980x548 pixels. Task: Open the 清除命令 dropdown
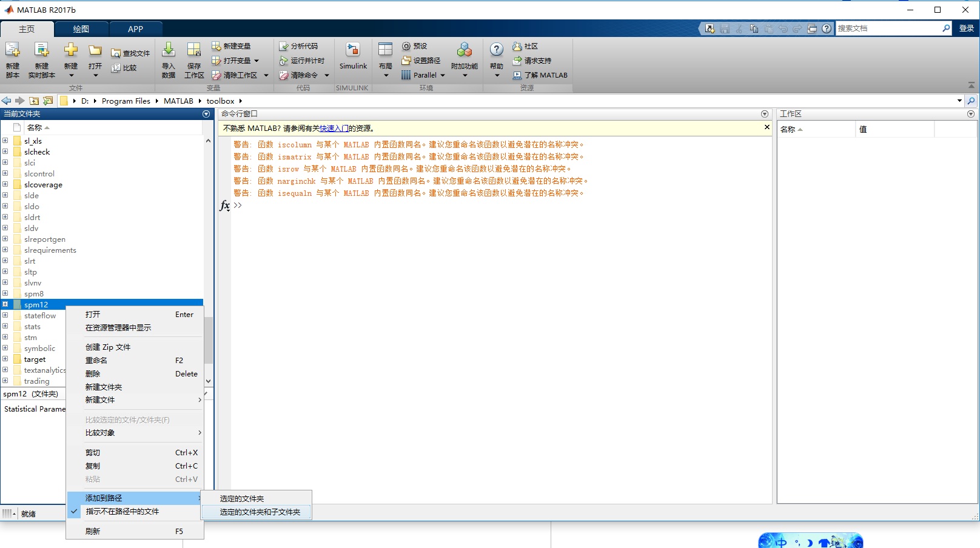click(x=327, y=75)
